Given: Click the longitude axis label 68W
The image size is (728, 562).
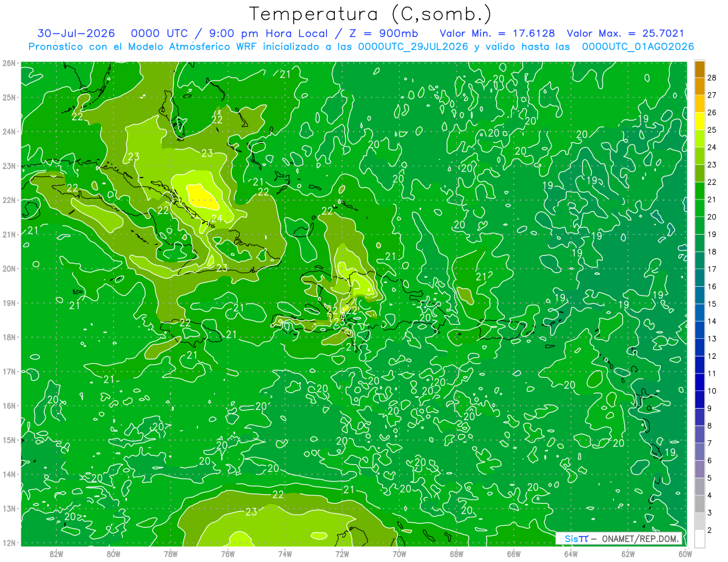Looking at the screenshot, I should [x=457, y=554].
